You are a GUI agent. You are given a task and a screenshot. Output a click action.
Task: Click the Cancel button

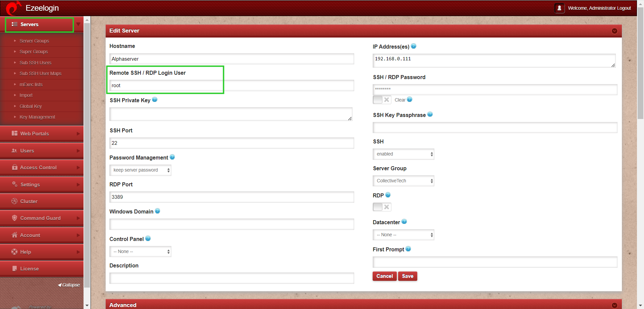coord(384,276)
